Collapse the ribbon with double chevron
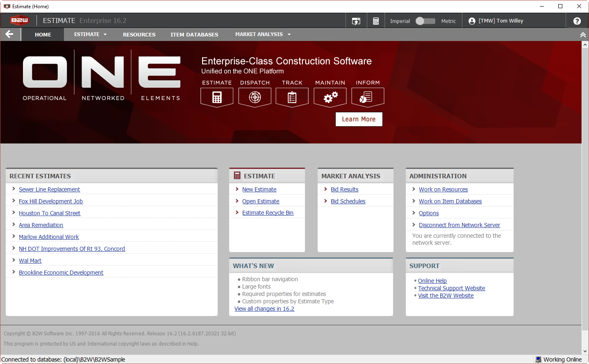The image size is (589, 364). (583, 35)
